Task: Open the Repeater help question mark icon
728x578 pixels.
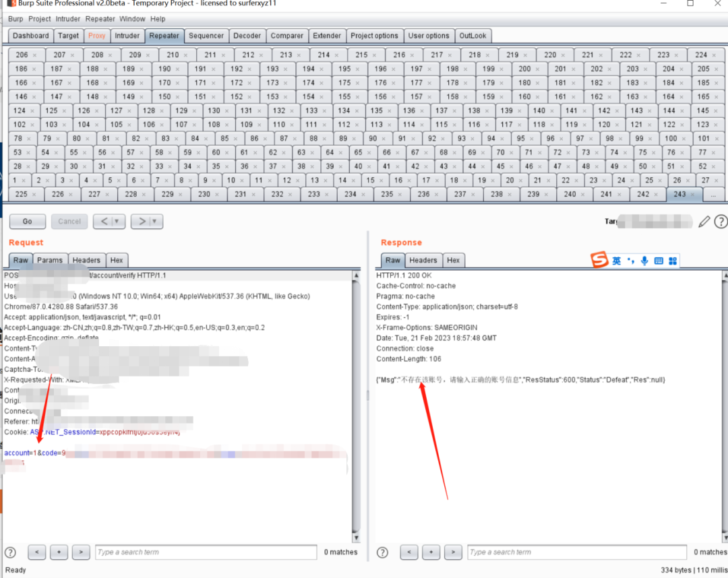Action: 721,222
